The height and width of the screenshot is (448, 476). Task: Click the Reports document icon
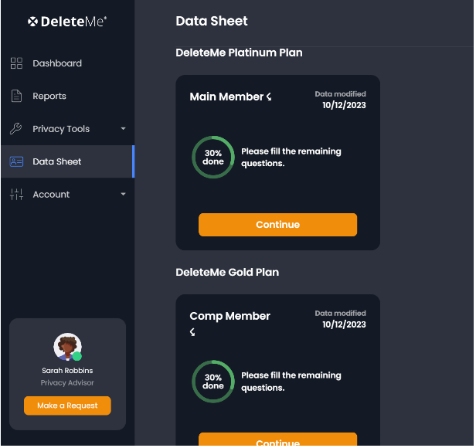16,96
